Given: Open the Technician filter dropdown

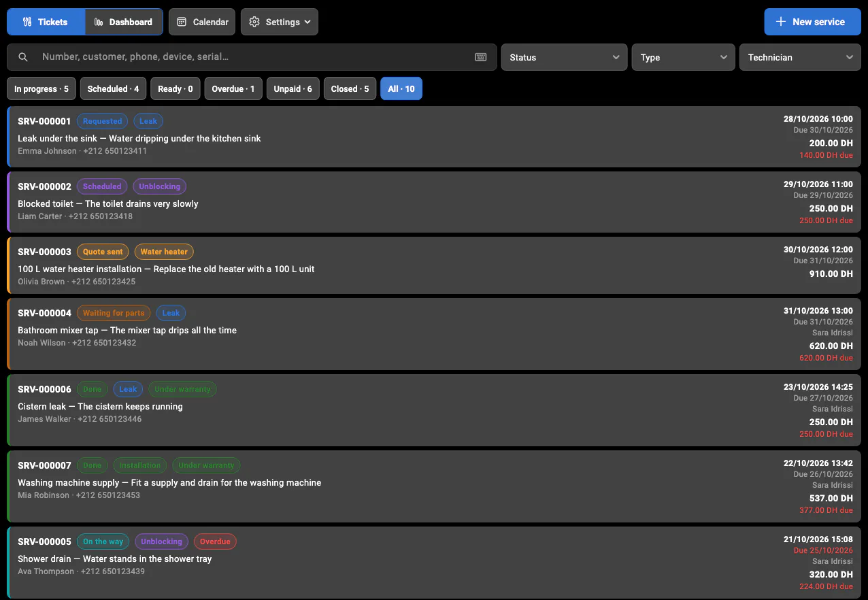Looking at the screenshot, I should 800,57.
